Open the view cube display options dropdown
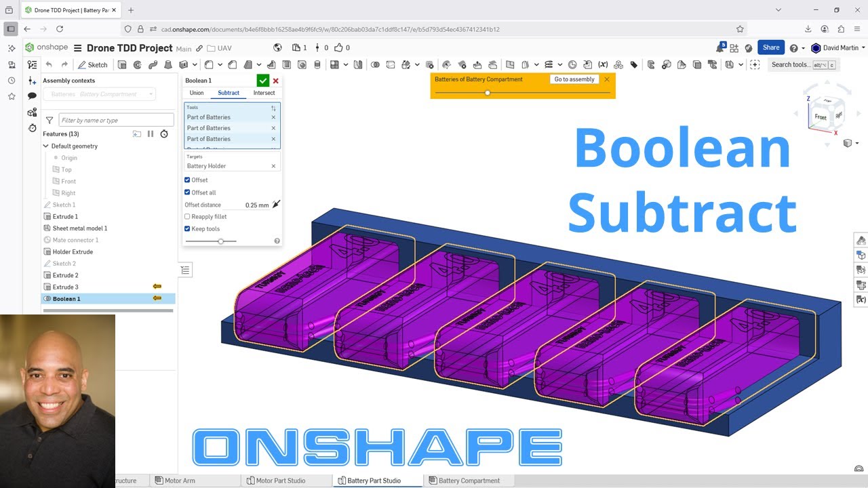868x488 pixels. pyautogui.click(x=850, y=143)
